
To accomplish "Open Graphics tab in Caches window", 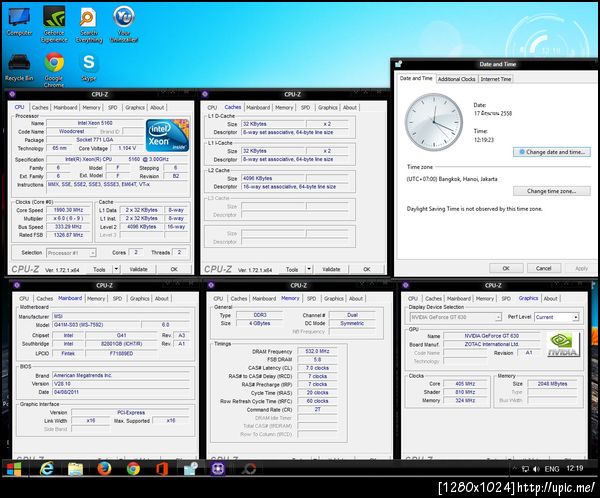I will pos(328,108).
